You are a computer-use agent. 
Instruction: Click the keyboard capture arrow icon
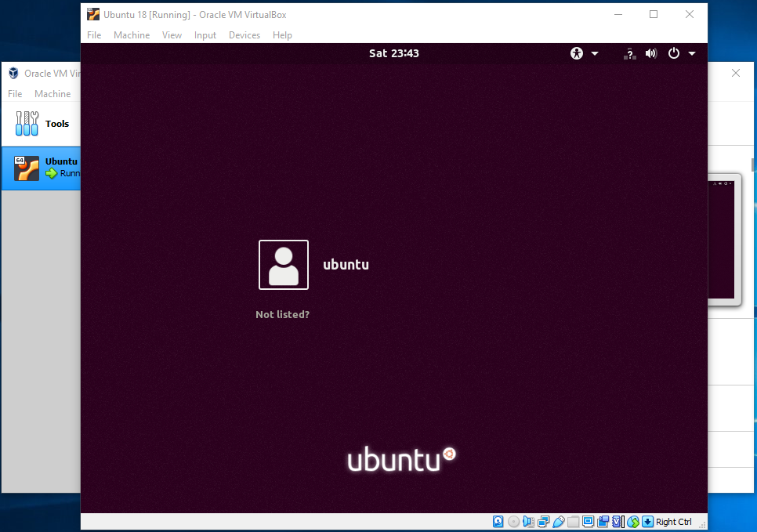(648, 521)
